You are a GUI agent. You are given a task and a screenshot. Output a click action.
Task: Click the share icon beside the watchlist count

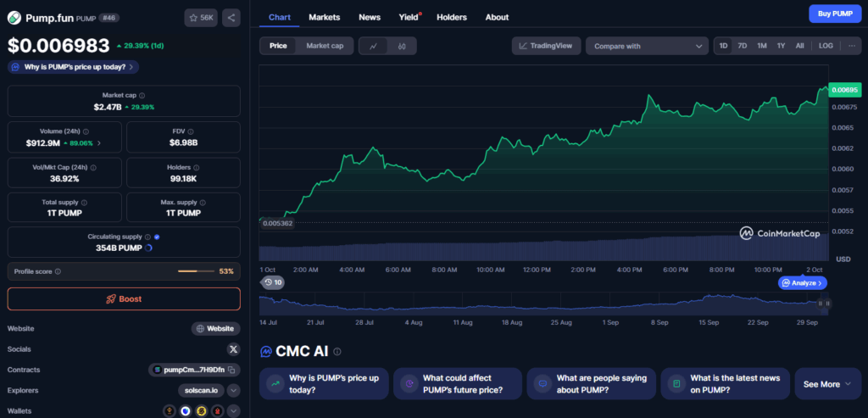tap(231, 17)
